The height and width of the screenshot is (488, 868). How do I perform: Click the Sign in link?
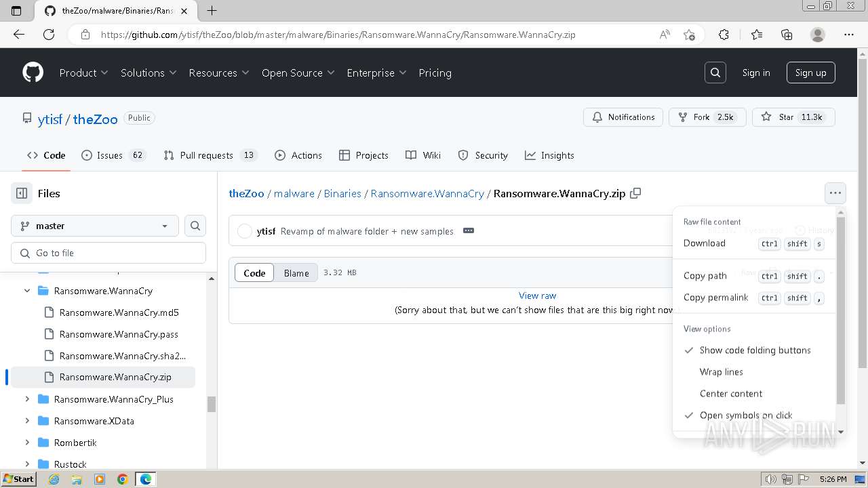[756, 73]
